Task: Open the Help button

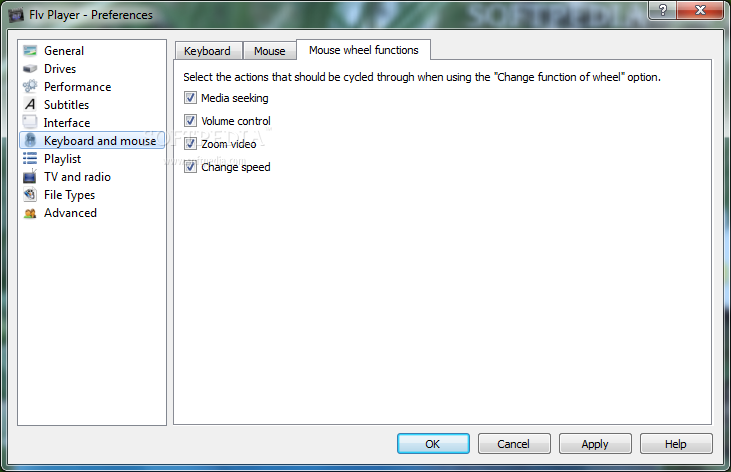Action: (676, 444)
